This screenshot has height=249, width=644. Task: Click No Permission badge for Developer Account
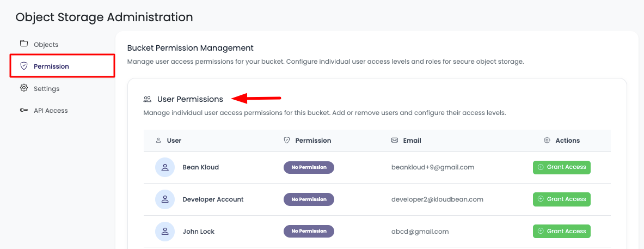(x=309, y=199)
